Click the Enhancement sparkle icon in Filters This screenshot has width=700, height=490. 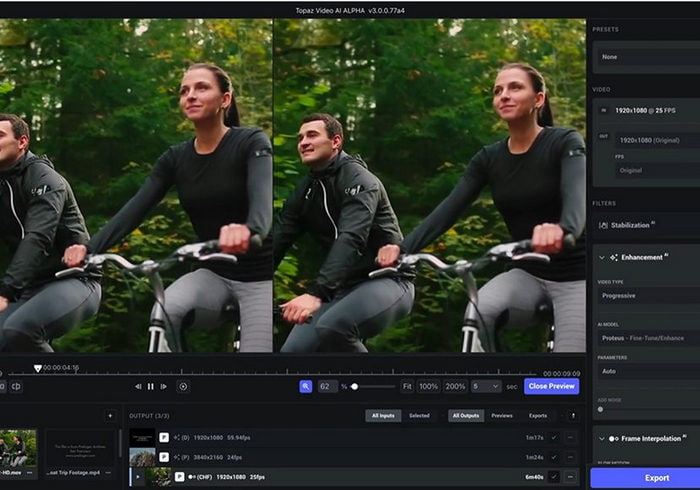[614, 257]
